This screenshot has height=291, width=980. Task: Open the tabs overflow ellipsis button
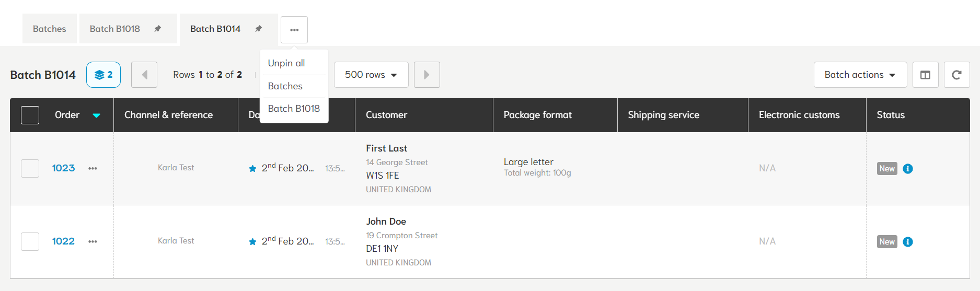[x=294, y=30]
